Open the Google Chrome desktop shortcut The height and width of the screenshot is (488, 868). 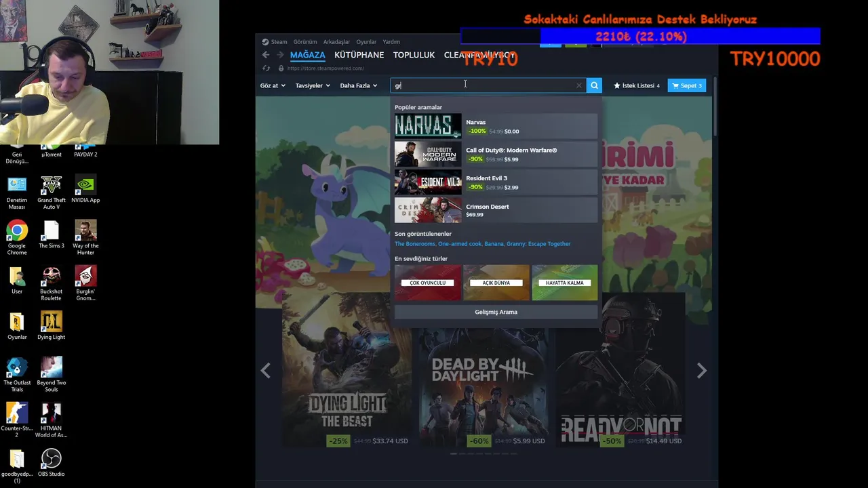pos(17,237)
